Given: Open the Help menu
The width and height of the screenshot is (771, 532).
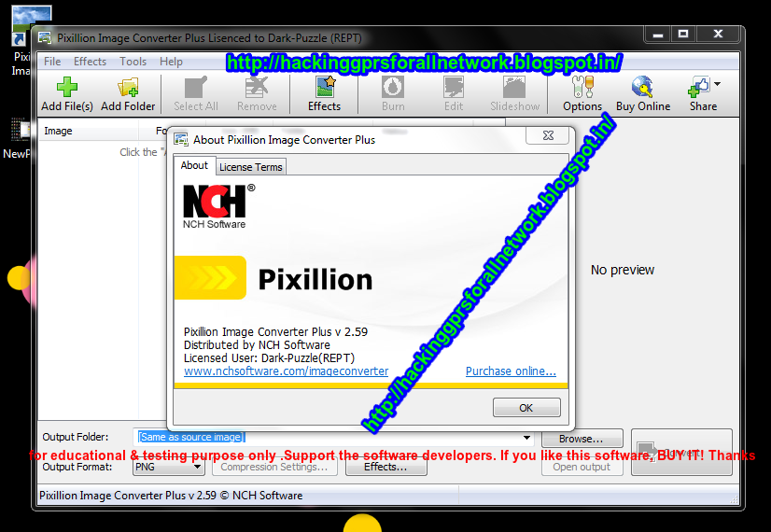Looking at the screenshot, I should coord(171,62).
